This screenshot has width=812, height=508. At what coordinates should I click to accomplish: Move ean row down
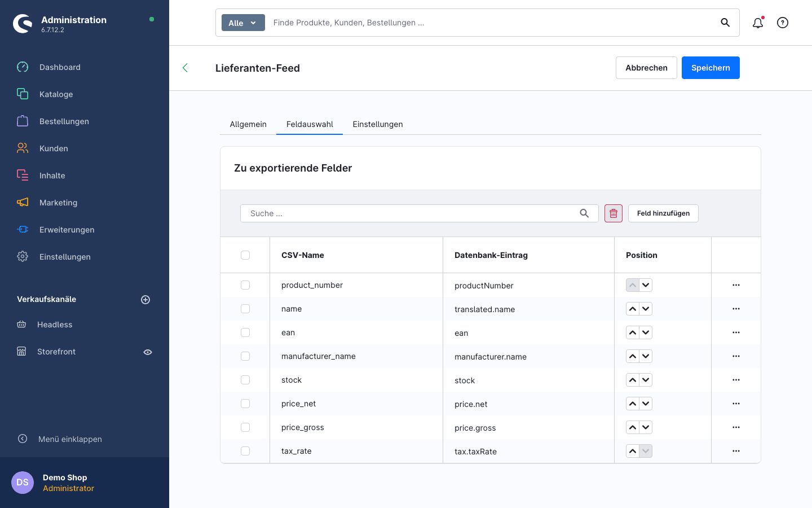(646, 332)
